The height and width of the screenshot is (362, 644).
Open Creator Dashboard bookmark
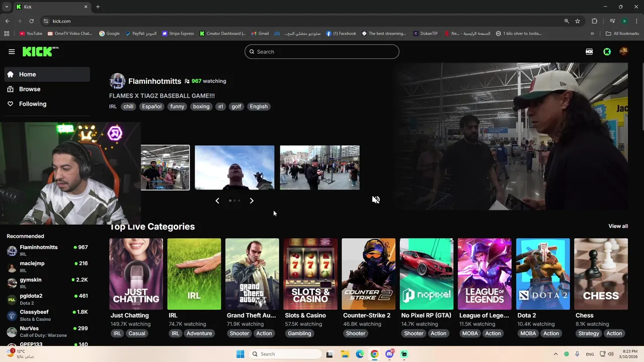point(222,34)
